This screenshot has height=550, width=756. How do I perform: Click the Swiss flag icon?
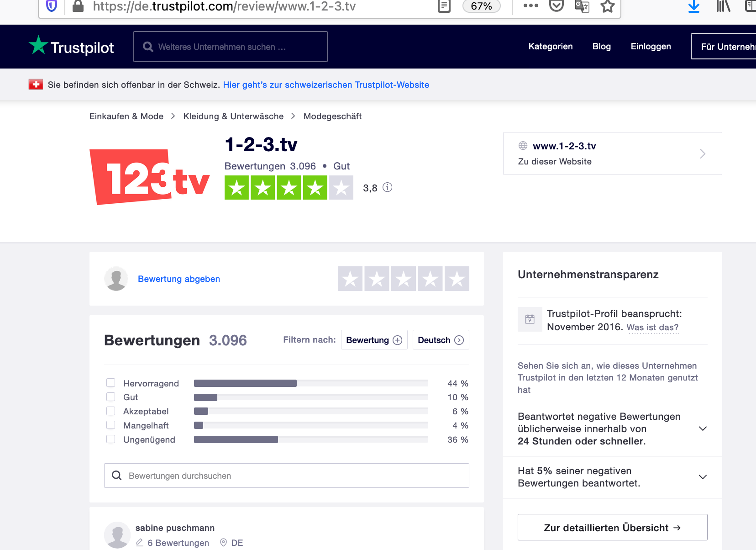[36, 85]
